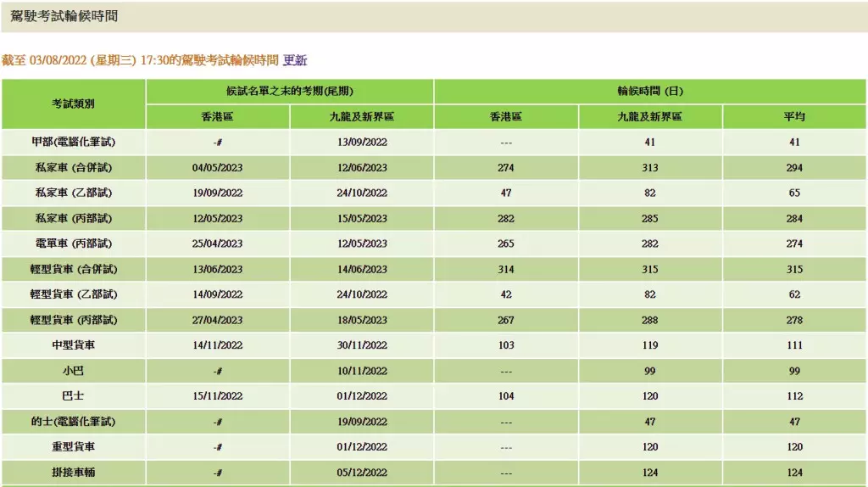
Task: Click 九龍及新界區 header under 候試名單之末的考期
Action: [x=362, y=116]
